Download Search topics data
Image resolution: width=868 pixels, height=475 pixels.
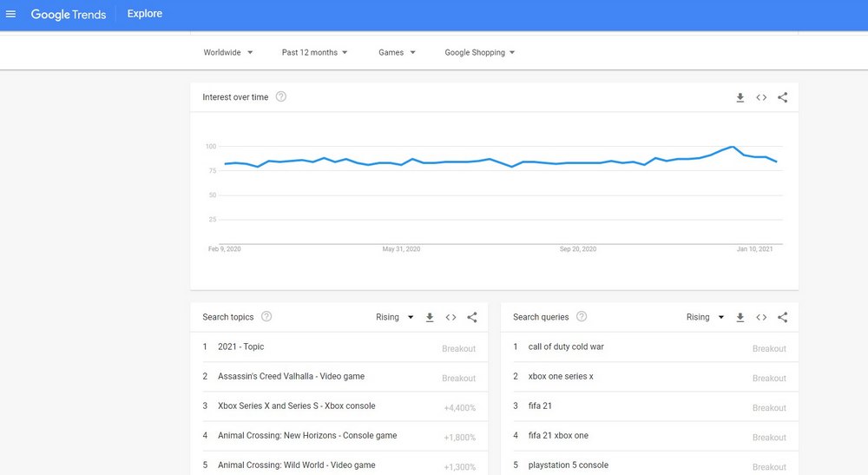[430, 317]
